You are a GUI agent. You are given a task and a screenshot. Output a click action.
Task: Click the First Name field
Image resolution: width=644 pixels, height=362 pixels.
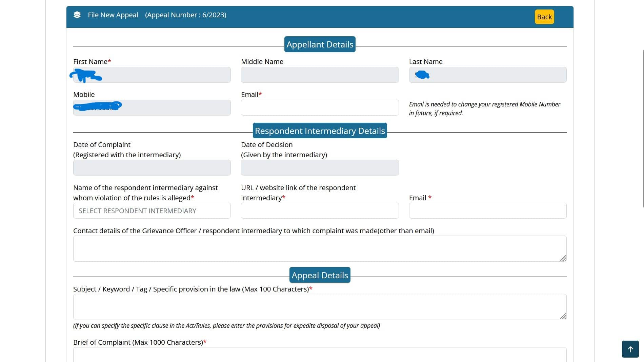(152, 75)
